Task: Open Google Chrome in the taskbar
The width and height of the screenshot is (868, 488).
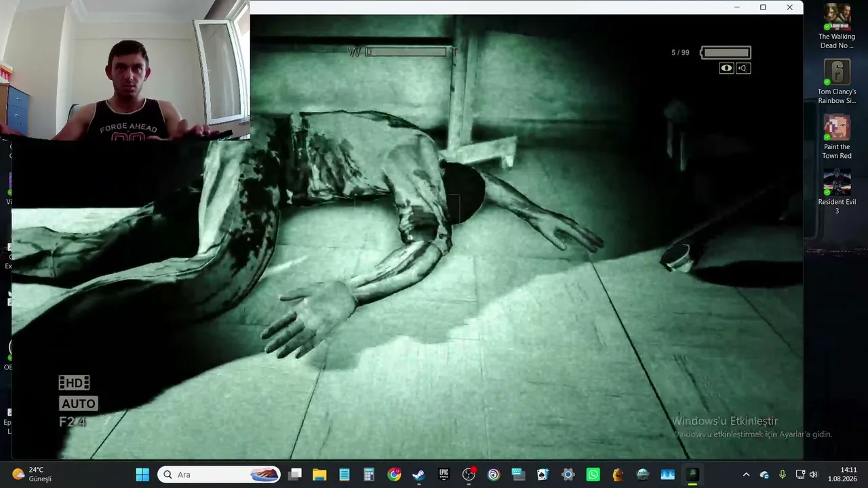Action: point(394,474)
